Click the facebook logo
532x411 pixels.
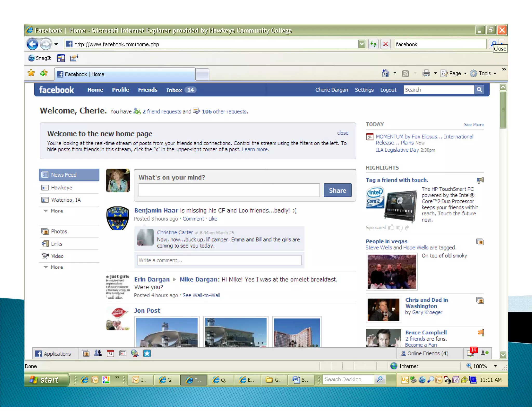(x=56, y=90)
